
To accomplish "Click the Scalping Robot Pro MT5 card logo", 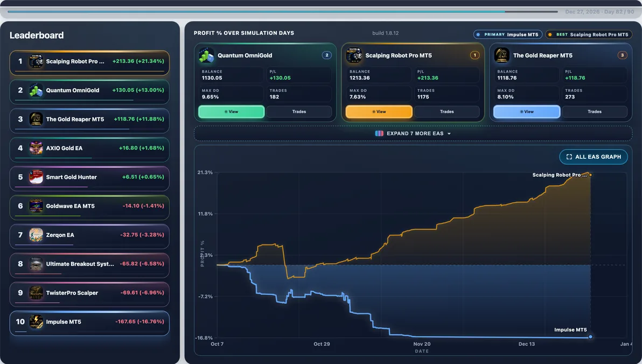I will 354,55.
